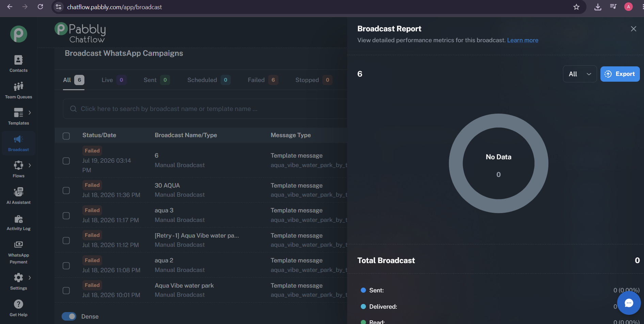Image resolution: width=644 pixels, height=324 pixels.
Task: Check the select-all checkbox in table header
Action: point(66,136)
